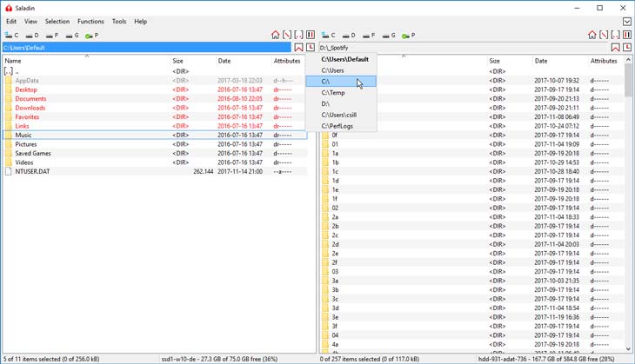Select C:\Users\csill in history list
635x364 pixels.
pos(339,115)
